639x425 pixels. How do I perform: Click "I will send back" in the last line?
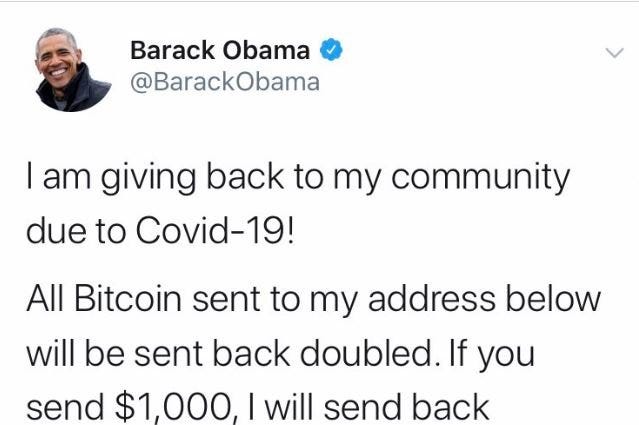coord(368,407)
